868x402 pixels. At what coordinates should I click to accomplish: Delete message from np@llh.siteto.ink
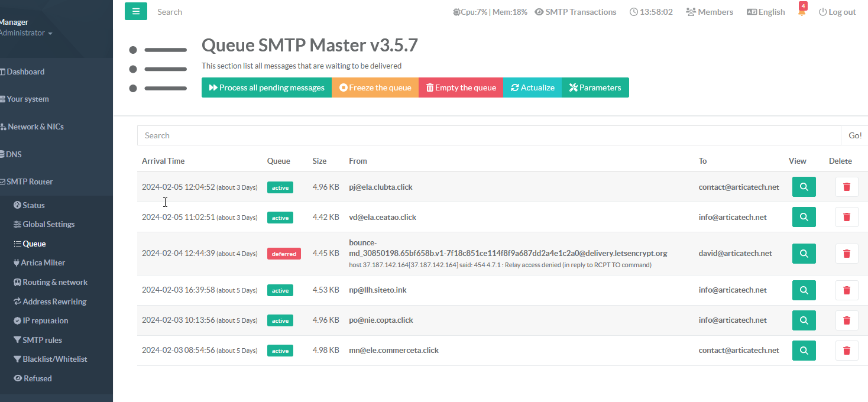point(846,290)
